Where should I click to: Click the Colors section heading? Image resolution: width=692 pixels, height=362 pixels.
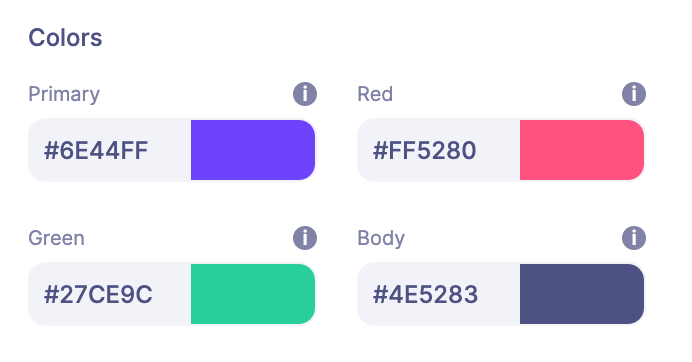65,38
